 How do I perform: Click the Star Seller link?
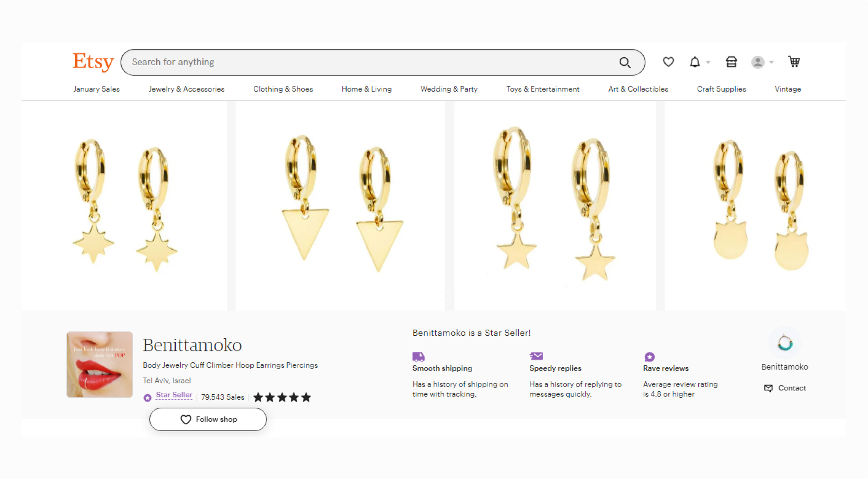(x=174, y=395)
